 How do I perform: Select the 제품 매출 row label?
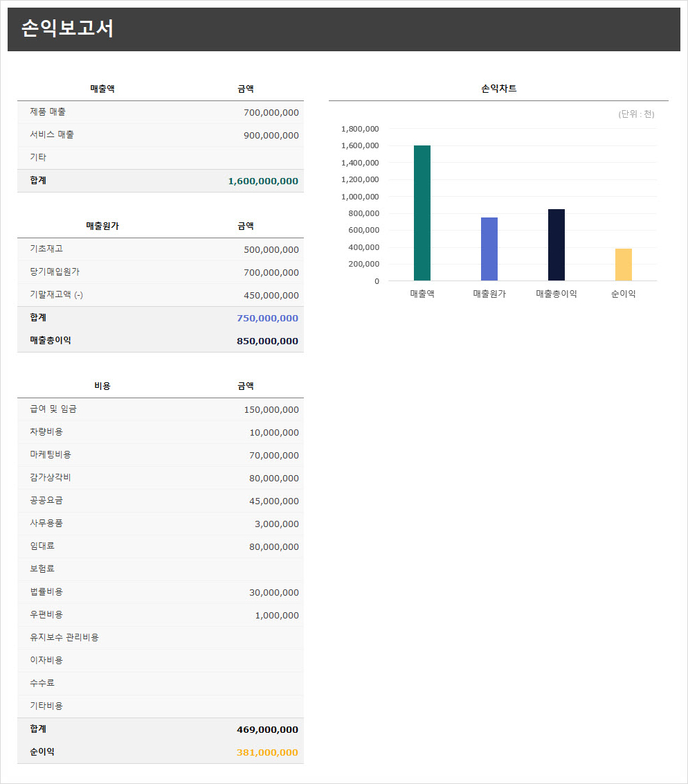[48, 112]
